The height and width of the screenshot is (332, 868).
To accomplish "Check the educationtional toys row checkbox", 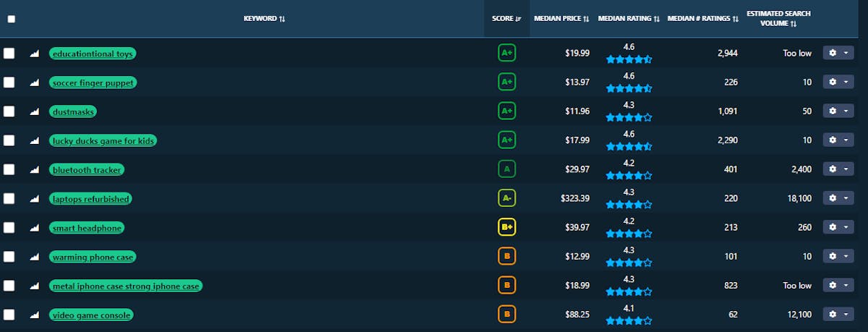I will click(9, 54).
